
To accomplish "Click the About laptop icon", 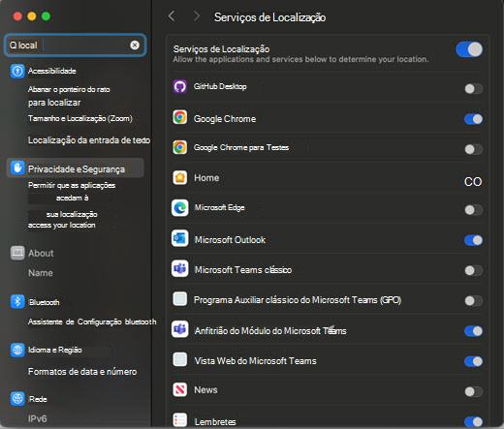I will [17, 253].
